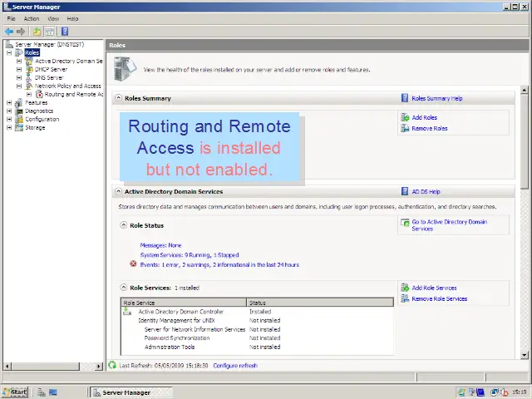This screenshot has width=532, height=399.
Task: Click the green refresh icon near Last Refresh
Action: 112,365
